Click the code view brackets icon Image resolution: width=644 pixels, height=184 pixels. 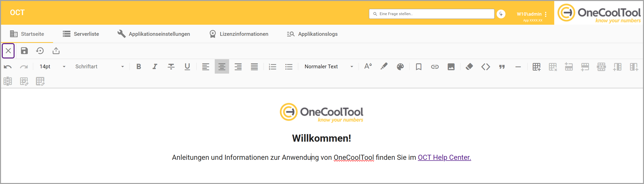(x=486, y=67)
